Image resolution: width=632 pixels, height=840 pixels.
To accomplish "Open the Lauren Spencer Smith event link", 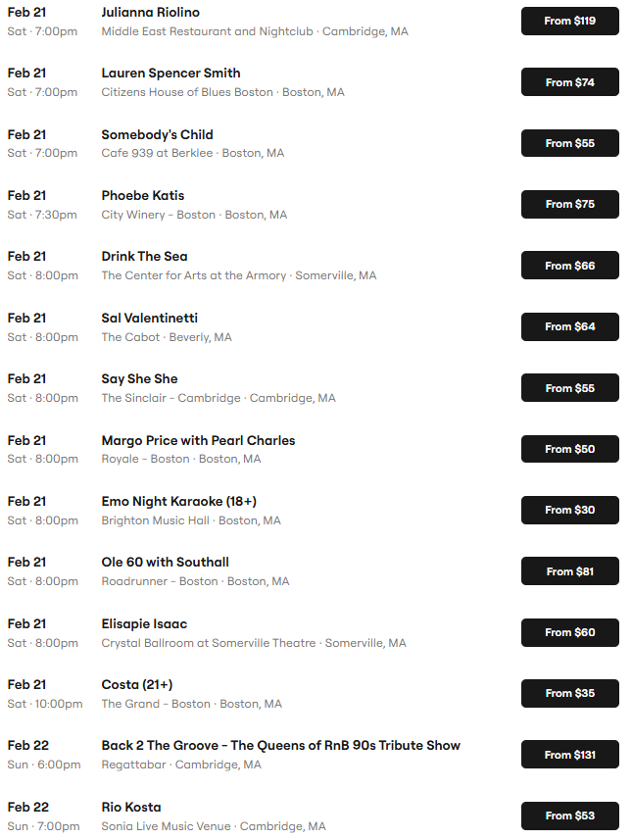I will coord(170,74).
